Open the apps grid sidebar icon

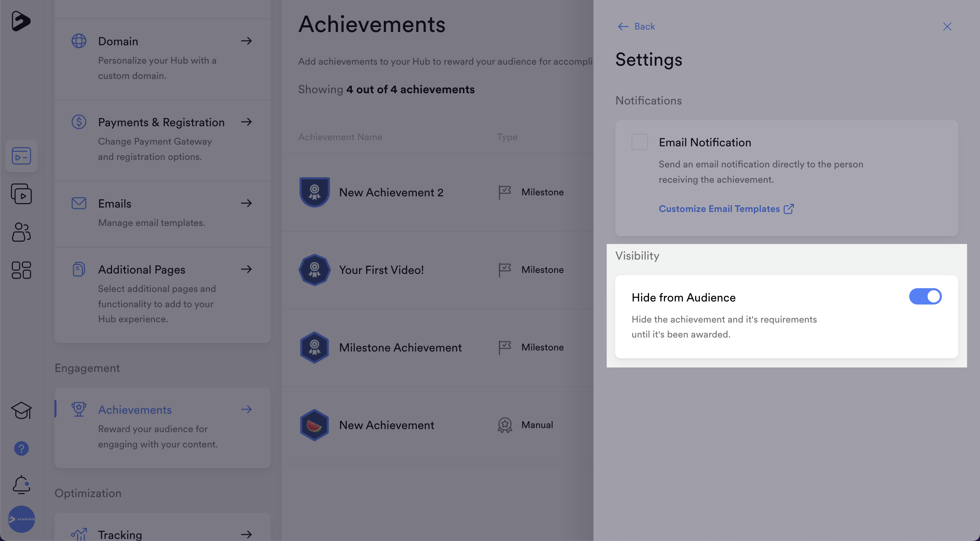click(21, 270)
